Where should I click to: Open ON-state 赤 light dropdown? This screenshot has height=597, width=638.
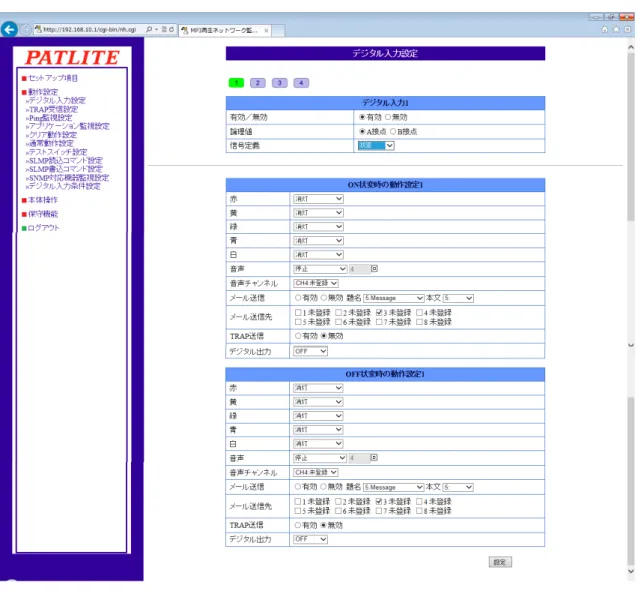pos(318,199)
